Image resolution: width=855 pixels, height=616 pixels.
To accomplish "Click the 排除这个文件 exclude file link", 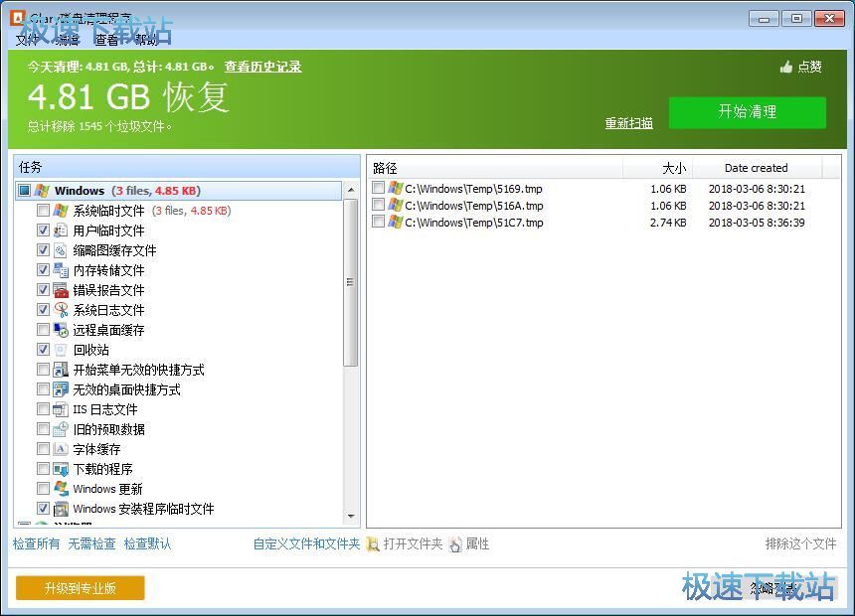I will (x=800, y=543).
